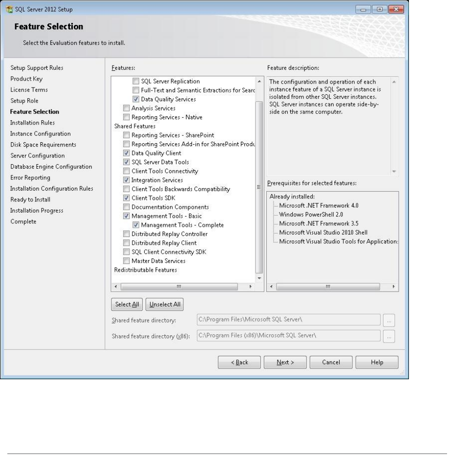Uncheck Integration Services
This screenshot has width=449, height=476.
coord(126,180)
